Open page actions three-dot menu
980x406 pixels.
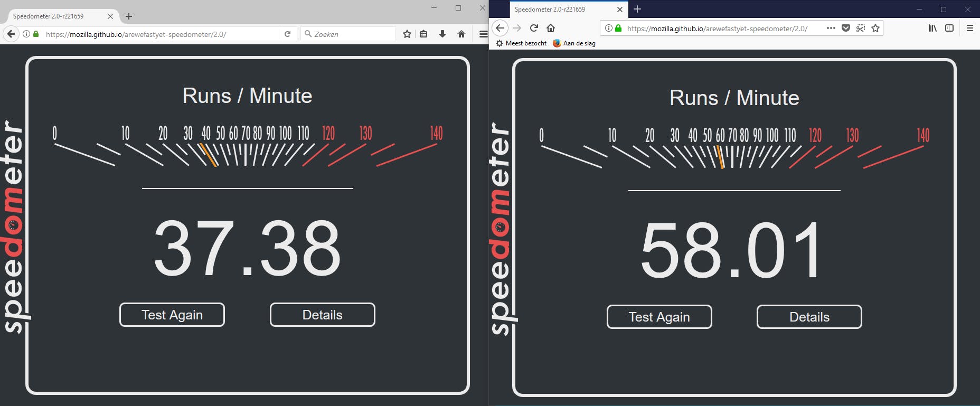pyautogui.click(x=831, y=28)
